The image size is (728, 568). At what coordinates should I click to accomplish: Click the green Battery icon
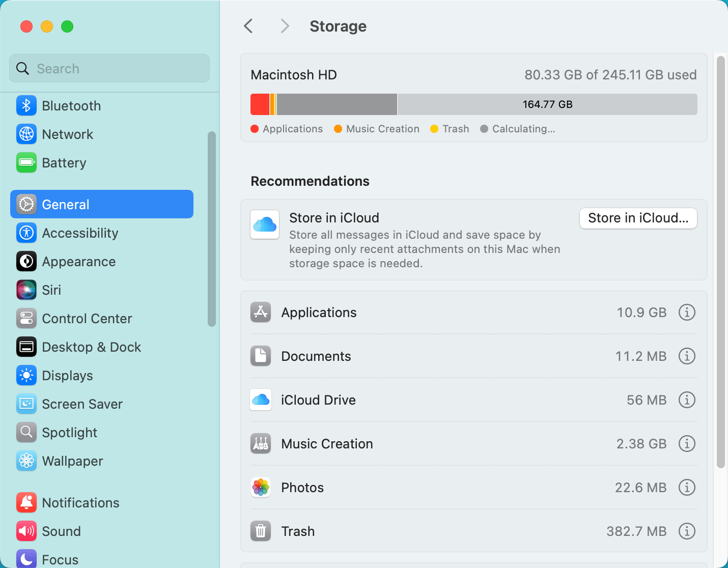point(26,163)
